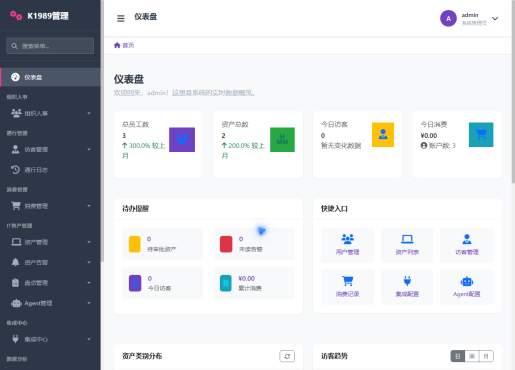Click the purple 今日访客 reminder icon
This screenshot has height=370, width=515.
(135, 283)
